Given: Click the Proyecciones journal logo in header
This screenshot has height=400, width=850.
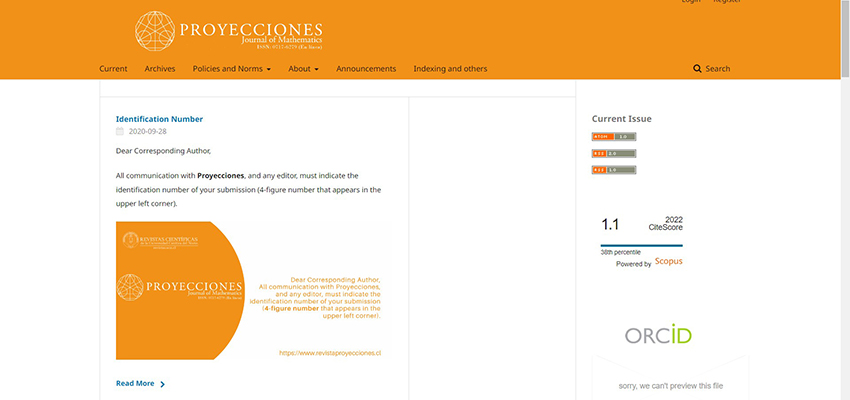Looking at the screenshot, I should (229, 31).
